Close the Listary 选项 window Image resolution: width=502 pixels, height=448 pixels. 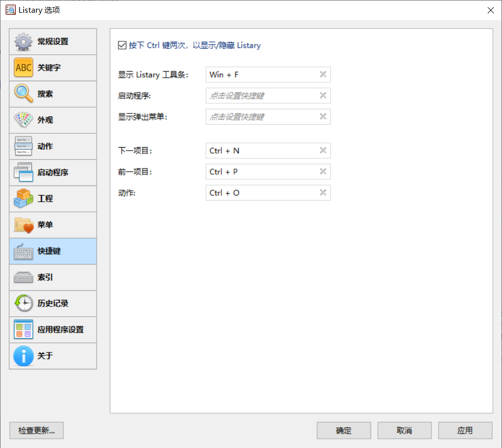490,10
